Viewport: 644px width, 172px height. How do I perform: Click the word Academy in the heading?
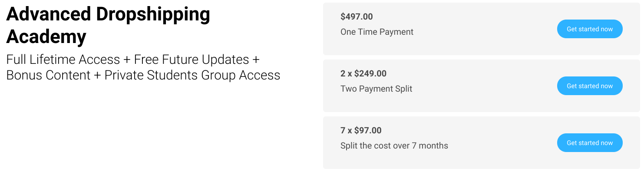point(46,37)
